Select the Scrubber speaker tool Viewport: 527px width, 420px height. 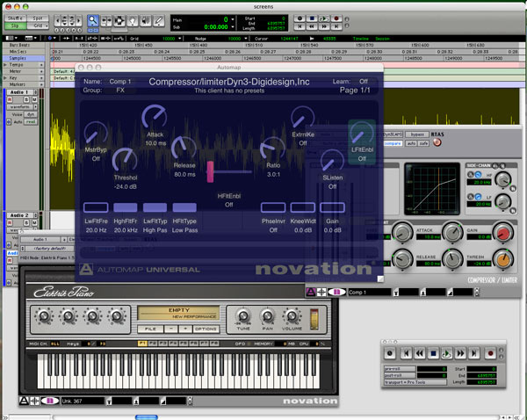pyautogui.click(x=146, y=21)
